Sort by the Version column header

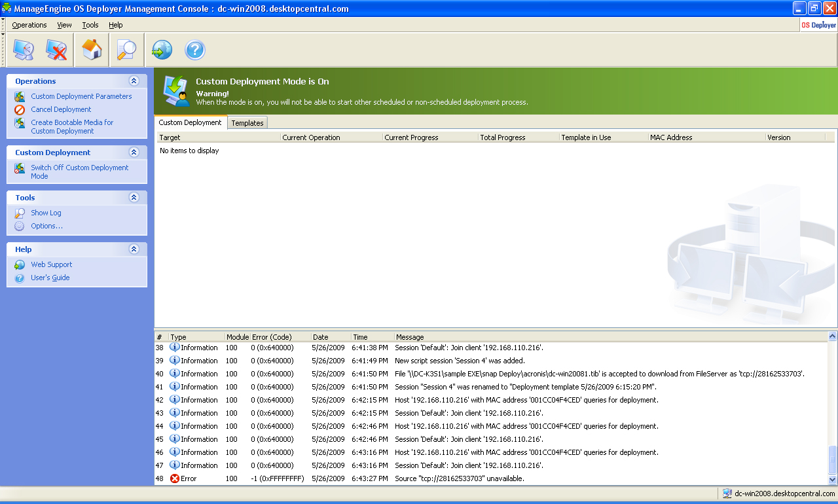point(795,137)
